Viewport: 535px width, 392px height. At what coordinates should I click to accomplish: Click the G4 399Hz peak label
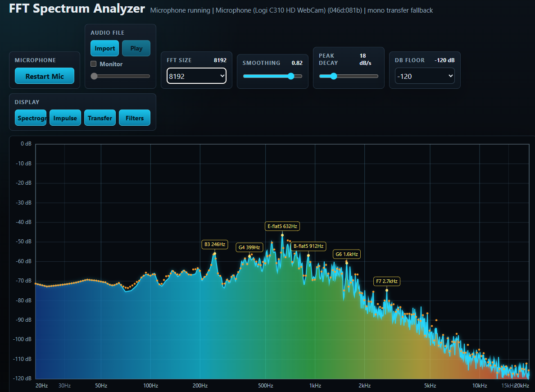point(249,247)
